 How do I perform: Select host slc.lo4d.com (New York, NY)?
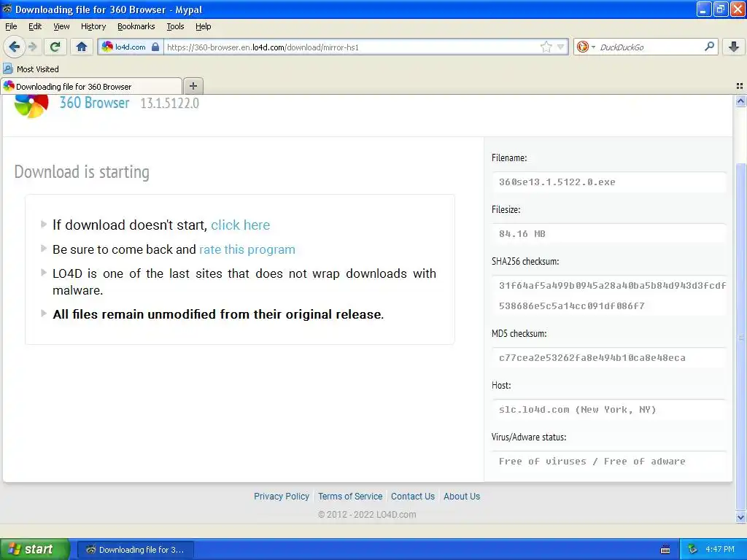[x=578, y=410]
